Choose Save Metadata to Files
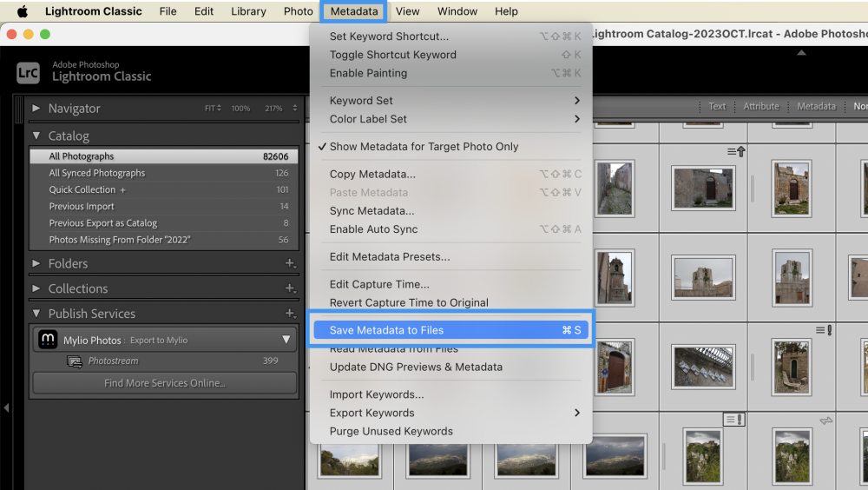The width and height of the screenshot is (868, 490). pyautogui.click(x=386, y=330)
